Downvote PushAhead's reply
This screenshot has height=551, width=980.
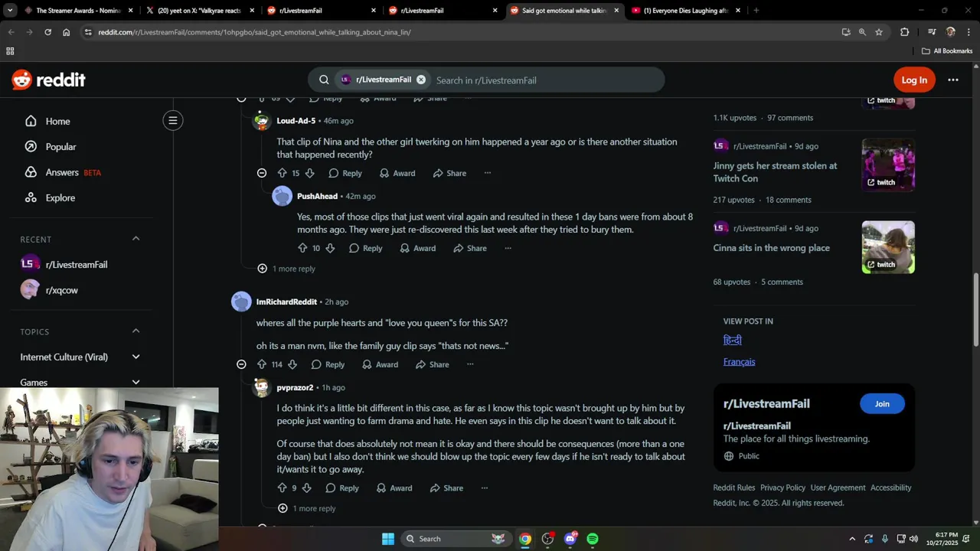[330, 249]
